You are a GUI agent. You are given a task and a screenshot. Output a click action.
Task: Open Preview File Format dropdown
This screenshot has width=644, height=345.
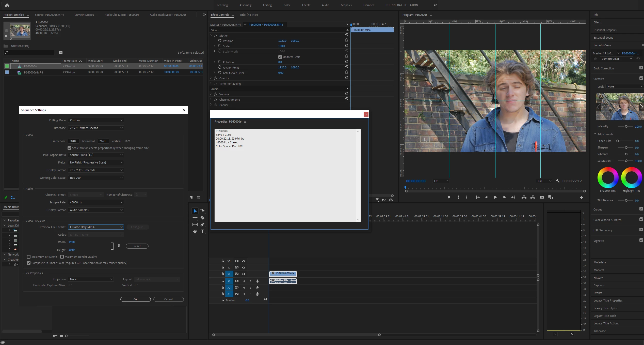(96, 227)
